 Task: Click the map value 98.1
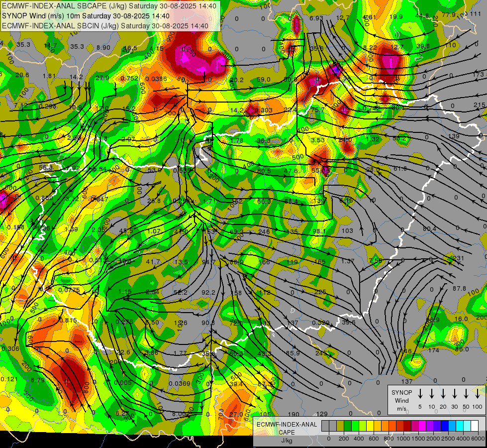(x=319, y=231)
